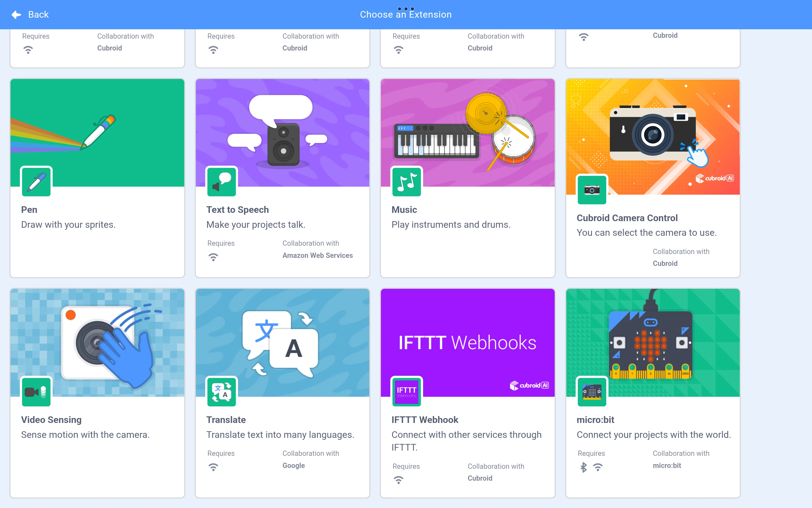Open the Text to Speech speaker artwork
Image resolution: width=812 pixels, height=508 pixels.
pos(282,133)
